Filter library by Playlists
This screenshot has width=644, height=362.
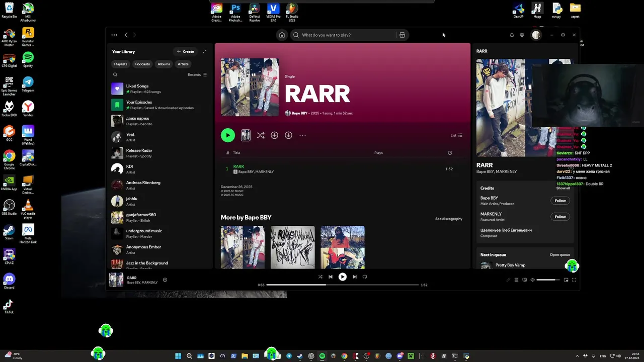pos(121,64)
